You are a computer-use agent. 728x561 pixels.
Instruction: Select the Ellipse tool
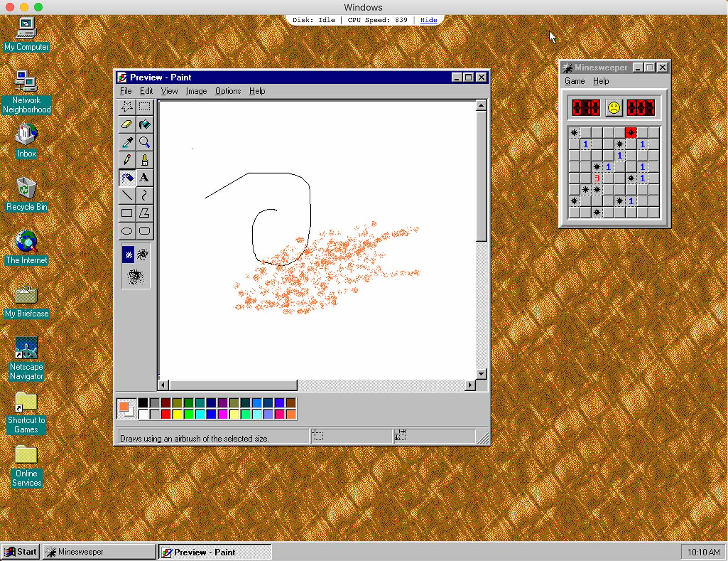[127, 231]
